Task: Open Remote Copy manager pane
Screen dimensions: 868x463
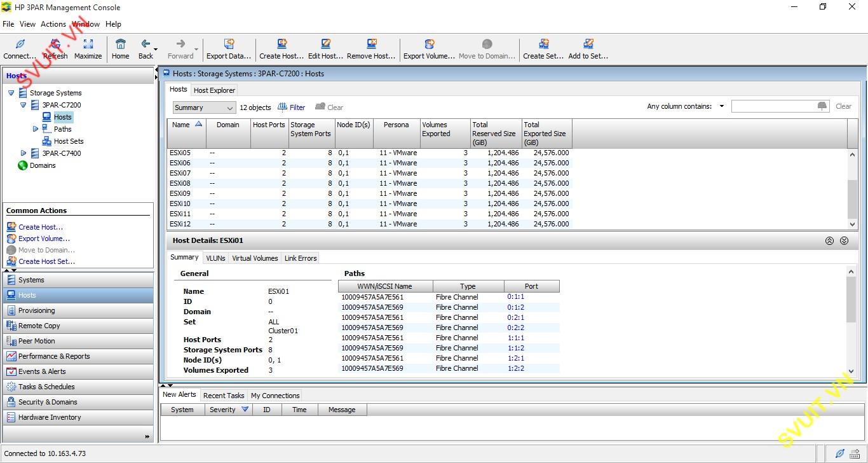Action: [x=78, y=326]
